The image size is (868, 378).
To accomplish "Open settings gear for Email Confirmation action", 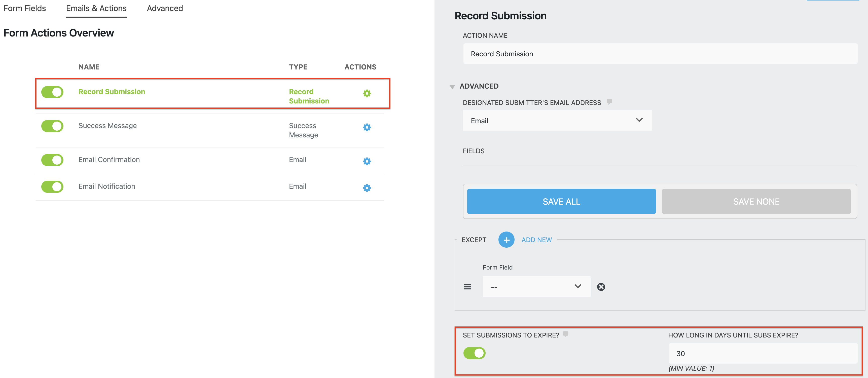I will click(367, 161).
